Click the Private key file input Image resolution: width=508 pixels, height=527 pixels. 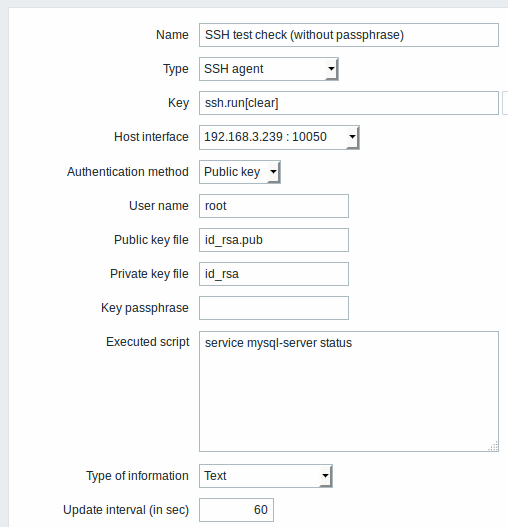274,274
